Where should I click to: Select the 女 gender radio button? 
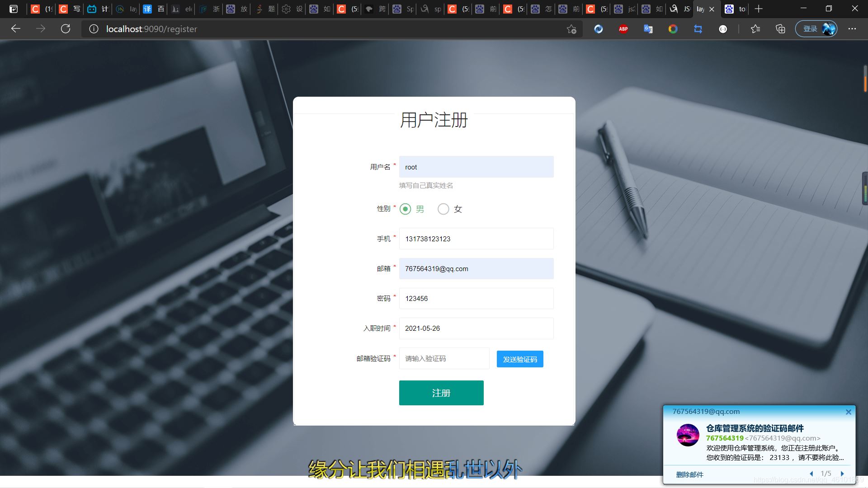[443, 209]
